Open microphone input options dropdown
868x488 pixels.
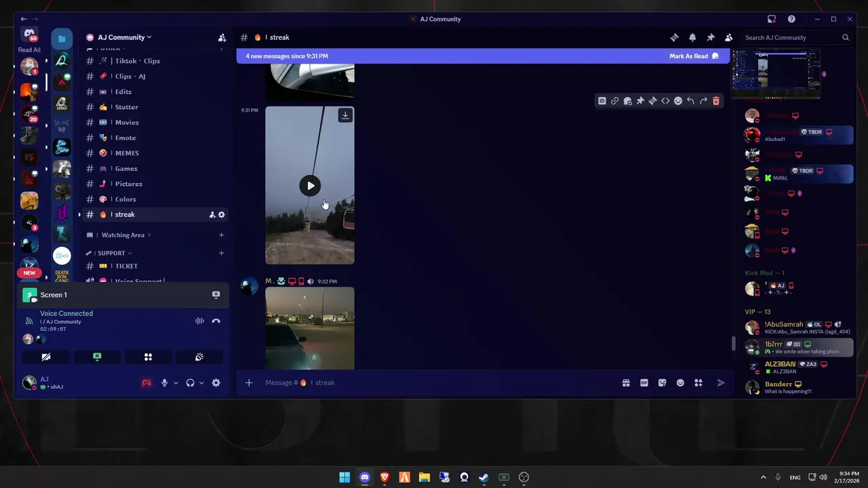click(176, 383)
